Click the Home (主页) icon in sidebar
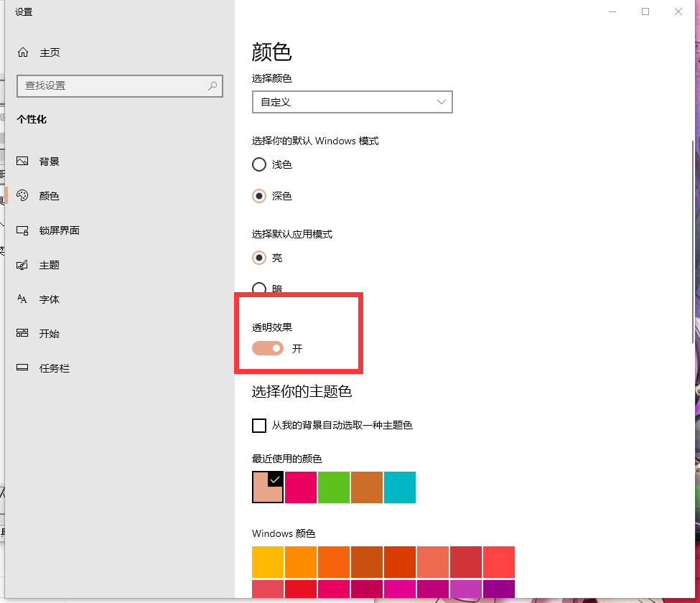Screen dimensions: 700x603 click(x=23, y=52)
